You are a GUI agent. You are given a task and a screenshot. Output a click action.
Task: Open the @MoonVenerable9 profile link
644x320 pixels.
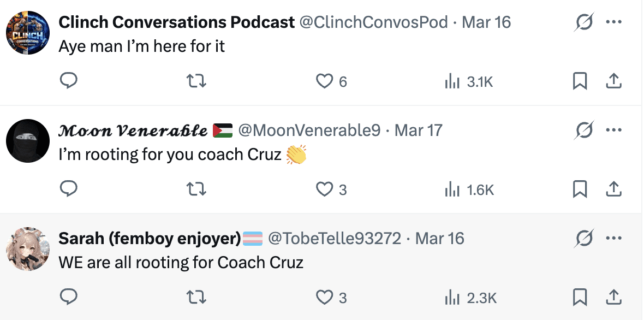(309, 131)
